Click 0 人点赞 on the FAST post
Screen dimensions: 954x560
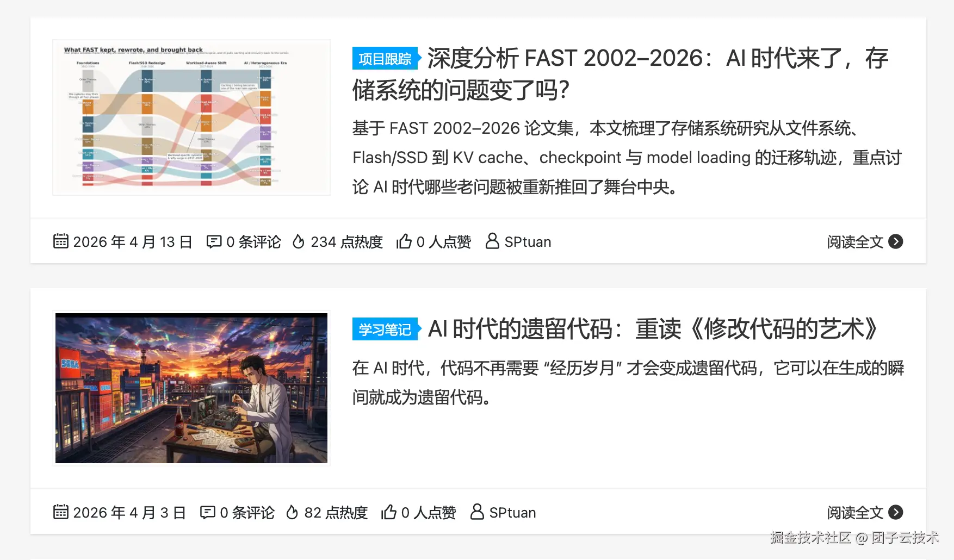coord(444,242)
